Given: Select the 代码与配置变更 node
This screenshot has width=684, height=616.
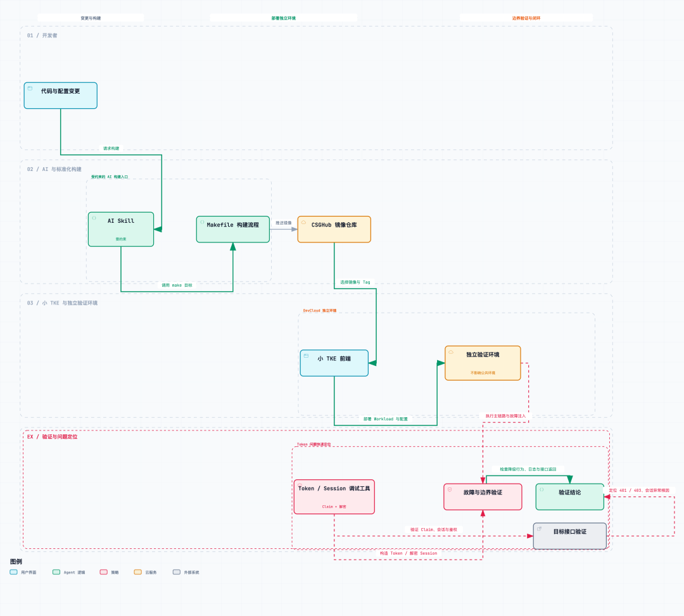Looking at the screenshot, I should point(61,96).
